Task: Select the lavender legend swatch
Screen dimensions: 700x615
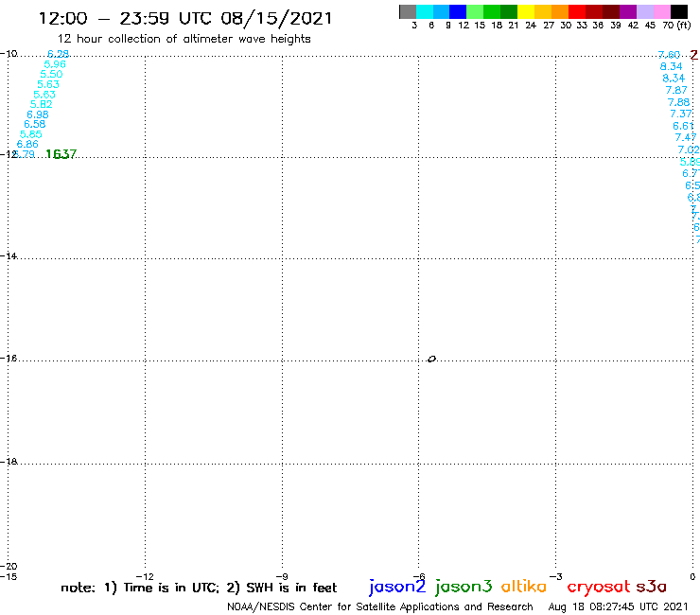Action: point(644,11)
